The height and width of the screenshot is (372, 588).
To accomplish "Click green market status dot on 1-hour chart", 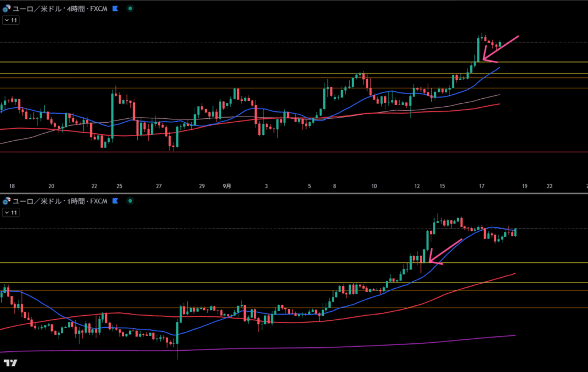I will [x=130, y=201].
